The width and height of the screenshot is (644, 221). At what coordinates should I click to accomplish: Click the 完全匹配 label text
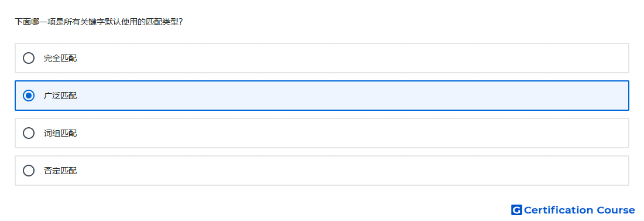[x=60, y=58]
